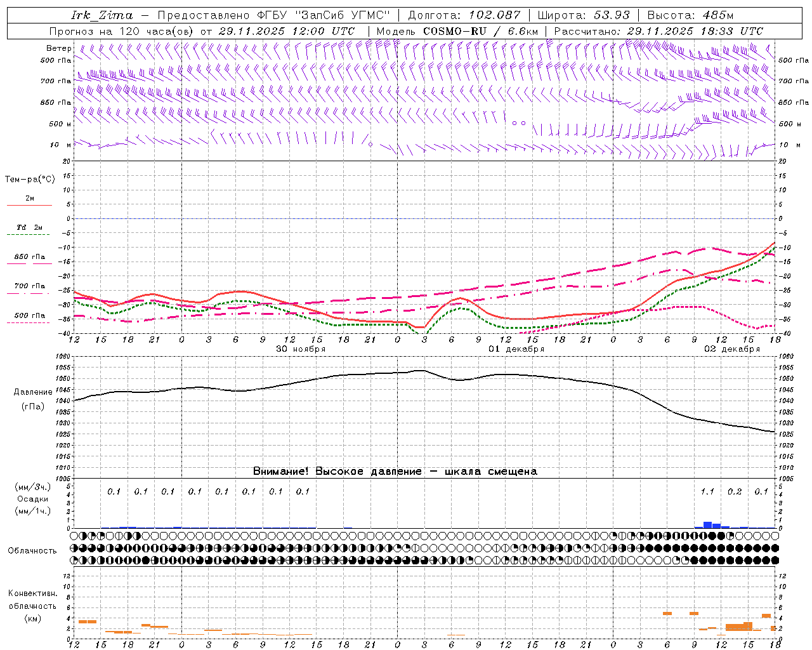Select the (мм/3ч.) precipitation unit label

[x=33, y=487]
